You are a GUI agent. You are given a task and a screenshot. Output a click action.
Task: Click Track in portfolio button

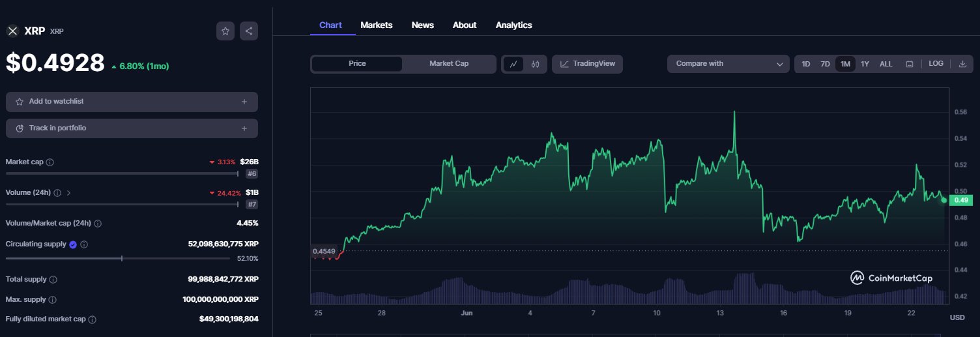point(132,128)
